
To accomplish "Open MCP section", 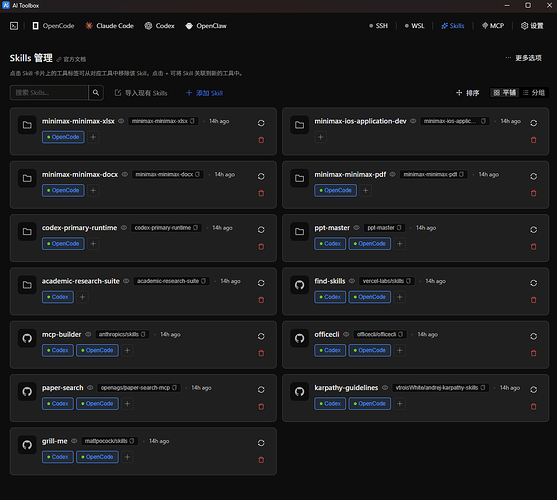I will pos(493,26).
